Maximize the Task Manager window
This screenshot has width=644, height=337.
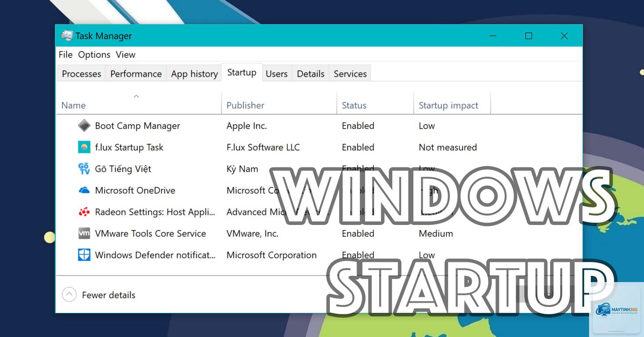[528, 36]
